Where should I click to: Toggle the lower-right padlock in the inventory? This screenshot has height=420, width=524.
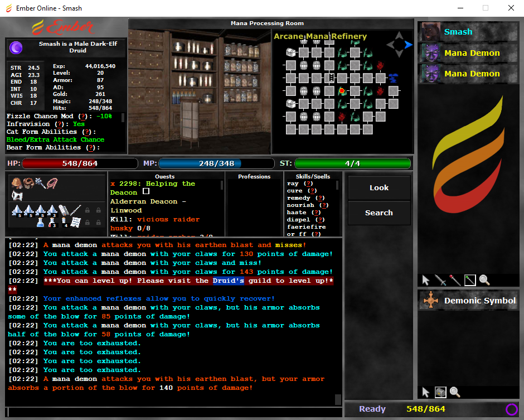pos(99,223)
